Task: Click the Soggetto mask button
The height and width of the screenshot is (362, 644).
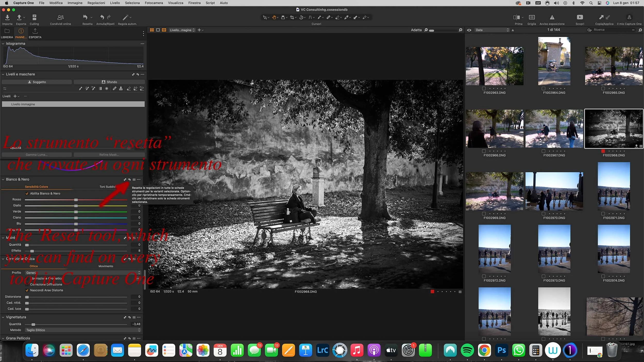Action: coord(37,82)
